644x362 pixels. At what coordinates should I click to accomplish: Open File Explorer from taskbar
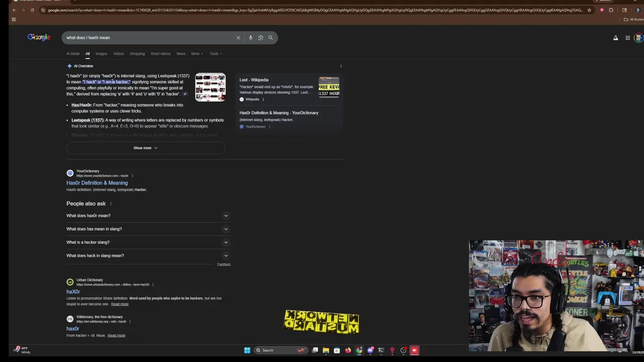[326, 350]
